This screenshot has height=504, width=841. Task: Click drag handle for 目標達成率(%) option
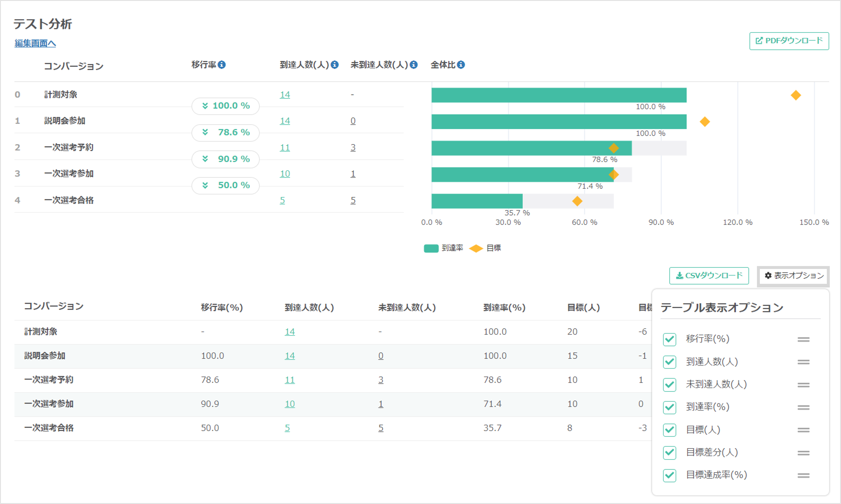(803, 476)
